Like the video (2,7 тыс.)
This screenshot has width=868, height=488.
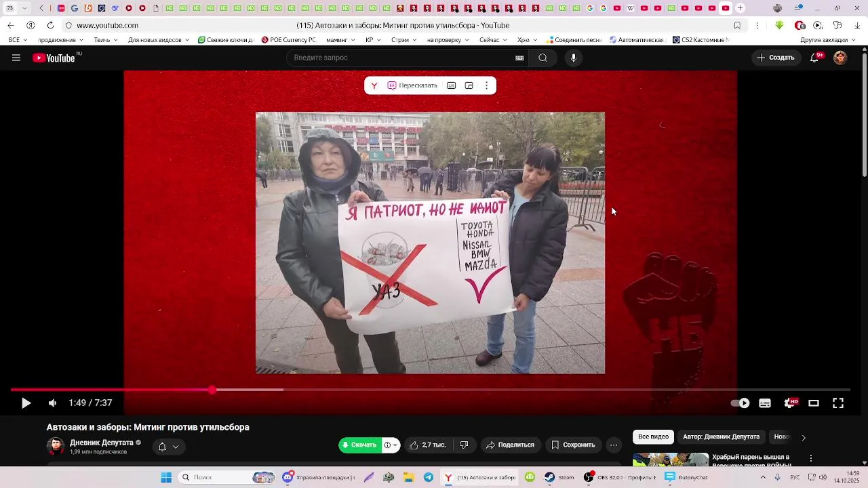point(427,445)
